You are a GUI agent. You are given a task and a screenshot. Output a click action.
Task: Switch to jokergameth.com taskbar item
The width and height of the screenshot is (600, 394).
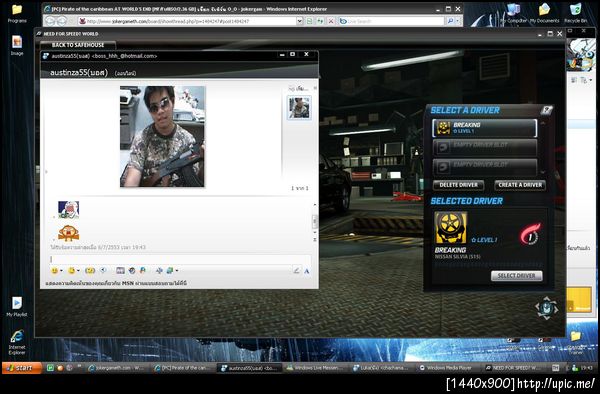116,368
